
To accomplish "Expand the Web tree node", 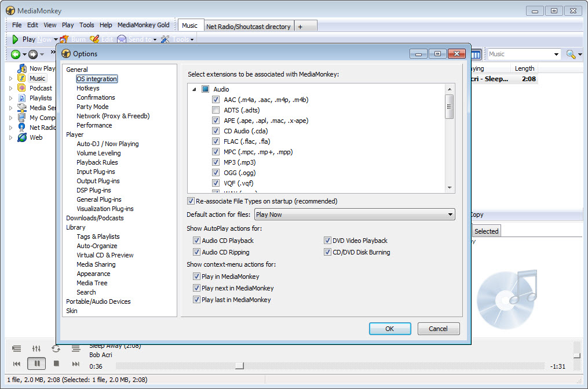I will 10,137.
